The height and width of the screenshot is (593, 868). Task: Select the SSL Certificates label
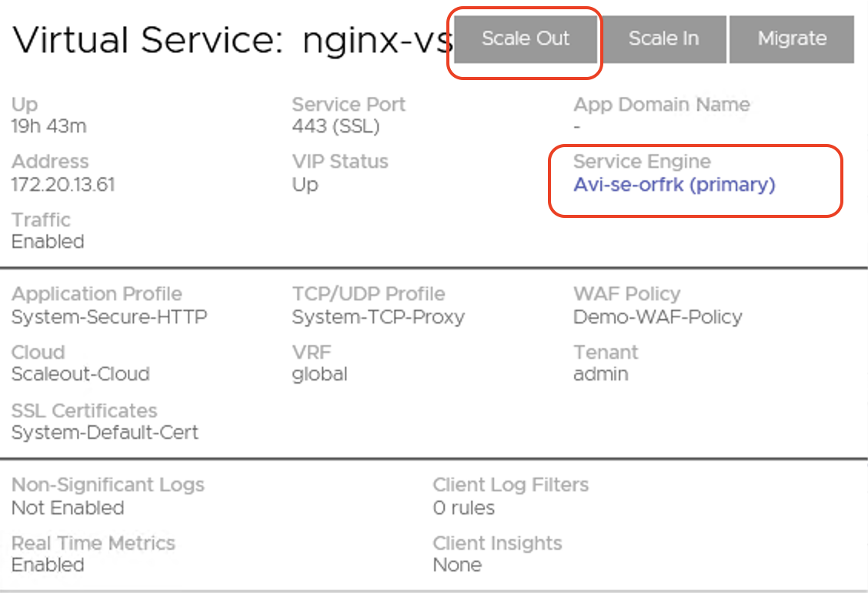84,410
